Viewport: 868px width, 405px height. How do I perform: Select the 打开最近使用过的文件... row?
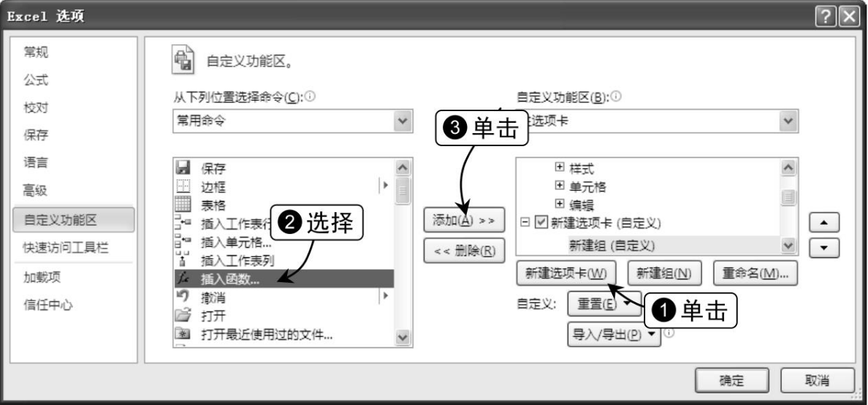(x=284, y=335)
